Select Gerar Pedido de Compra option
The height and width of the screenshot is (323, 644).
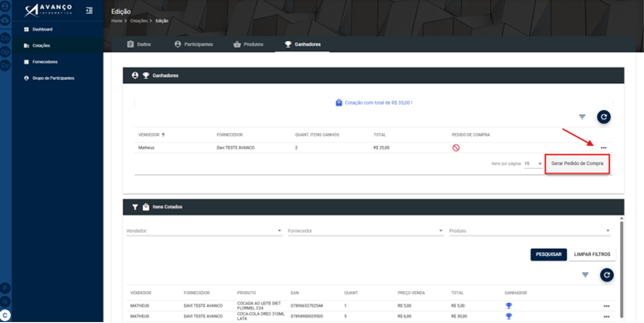[577, 163]
